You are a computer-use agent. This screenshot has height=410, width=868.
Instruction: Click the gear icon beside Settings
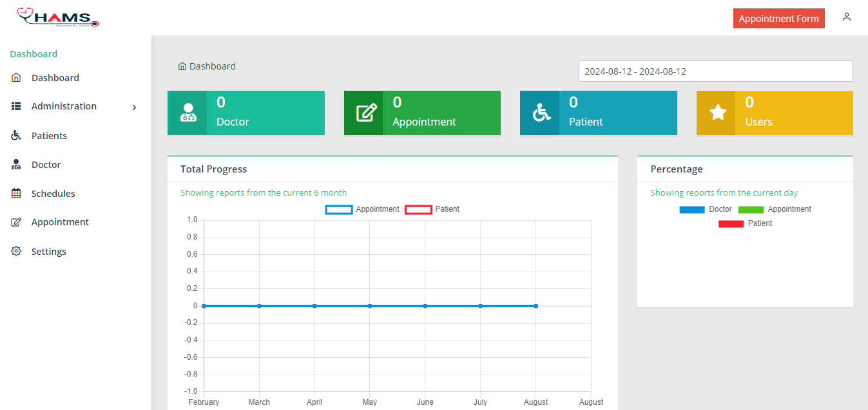pos(17,251)
